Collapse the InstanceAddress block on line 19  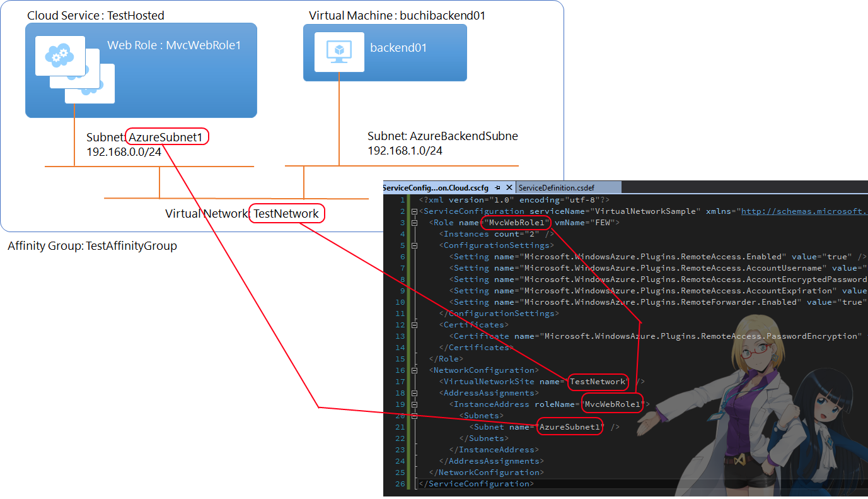[414, 404]
